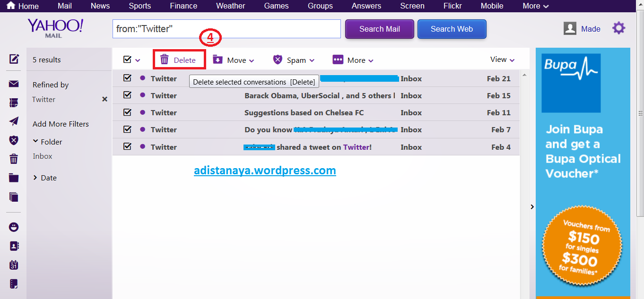Click the Home house icon
644x299 pixels.
point(10,6)
